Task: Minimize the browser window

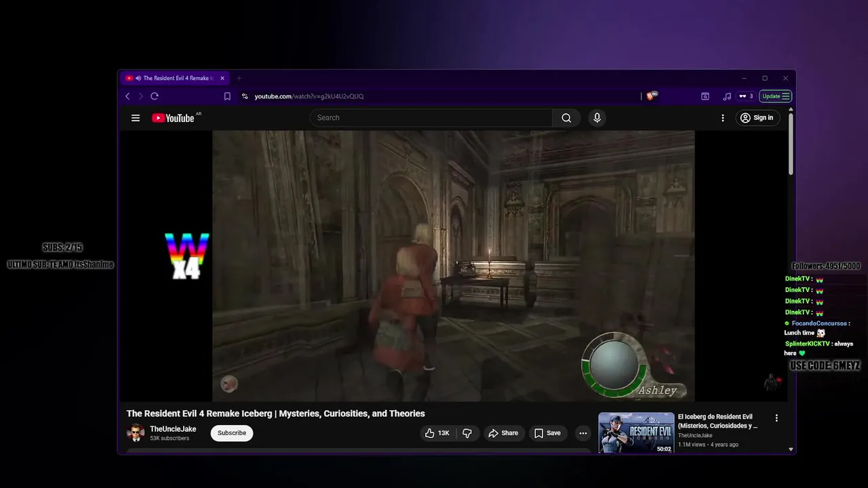Action: (744, 79)
